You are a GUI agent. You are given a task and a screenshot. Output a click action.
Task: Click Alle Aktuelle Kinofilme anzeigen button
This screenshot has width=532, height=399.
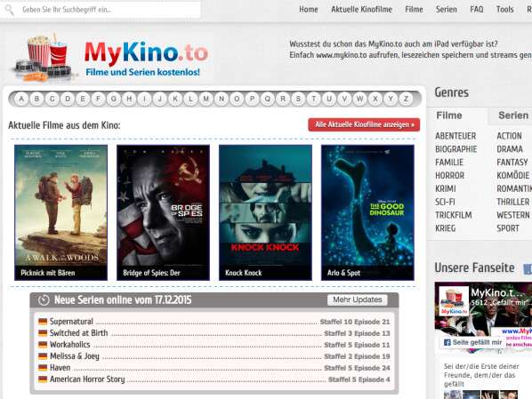point(364,124)
